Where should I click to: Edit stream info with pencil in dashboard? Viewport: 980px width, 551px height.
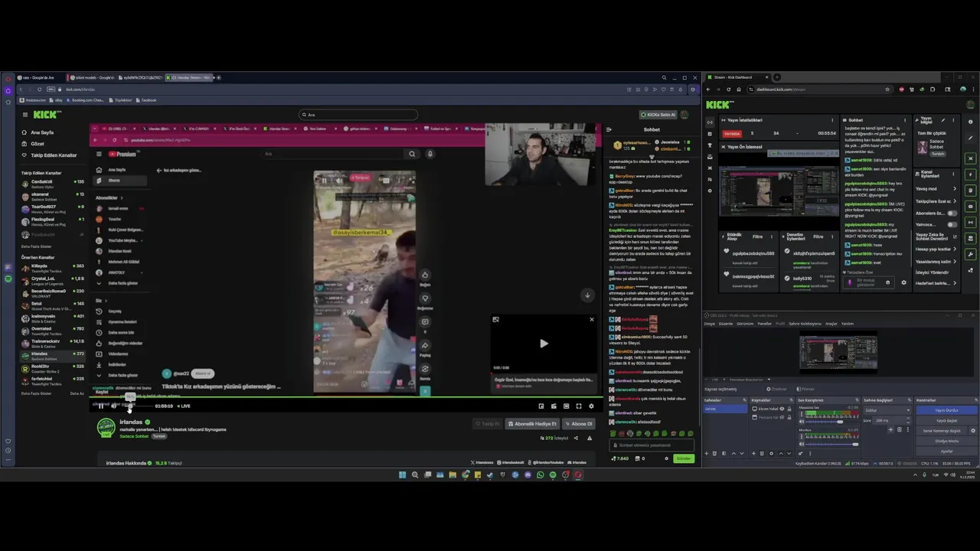pos(943,120)
